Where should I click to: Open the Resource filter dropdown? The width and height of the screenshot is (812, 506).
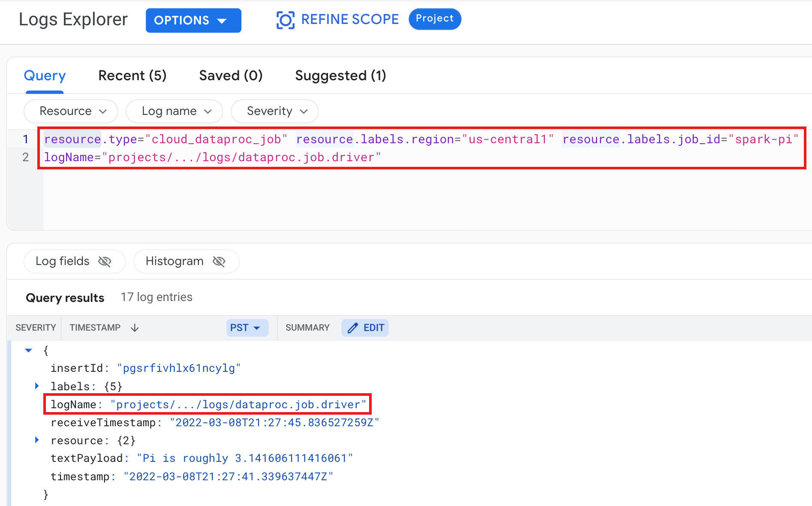click(x=71, y=111)
